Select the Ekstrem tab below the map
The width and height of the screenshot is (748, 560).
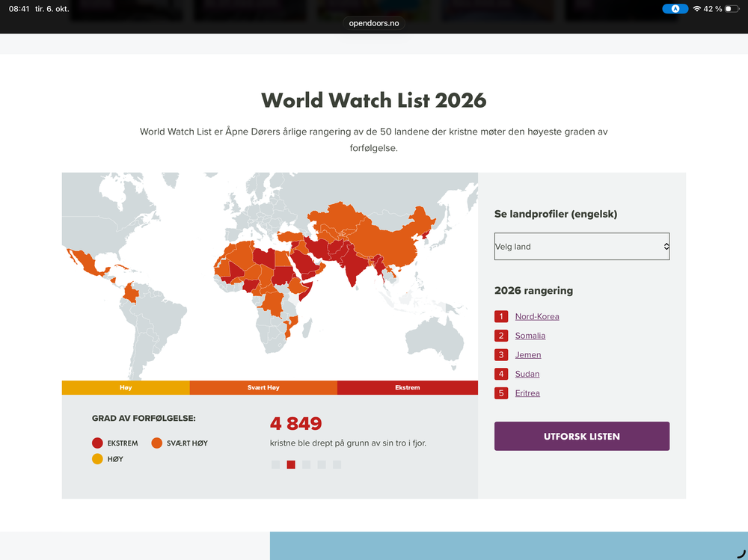click(408, 387)
